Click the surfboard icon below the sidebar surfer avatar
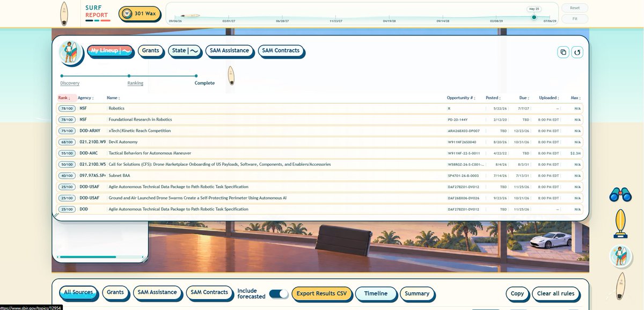644x310 pixels. pos(620,285)
